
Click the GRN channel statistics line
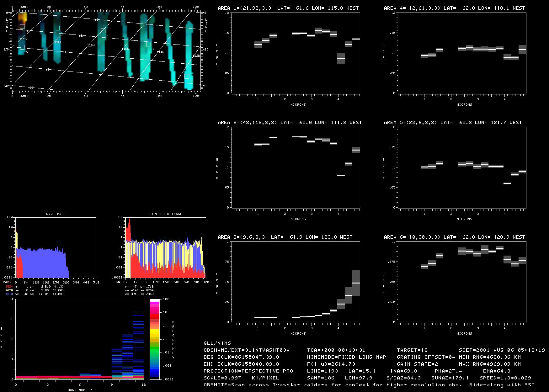tap(35, 290)
